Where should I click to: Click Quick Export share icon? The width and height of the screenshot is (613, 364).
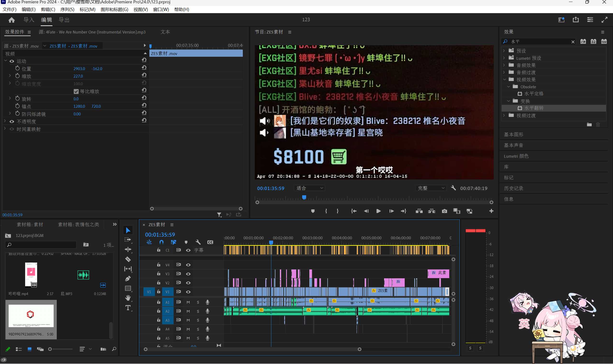(576, 20)
